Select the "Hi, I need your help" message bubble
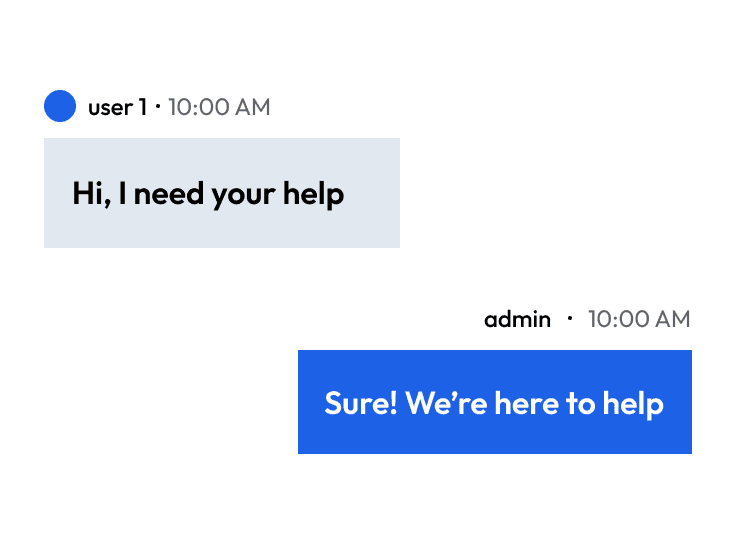736x542 pixels. (x=221, y=193)
